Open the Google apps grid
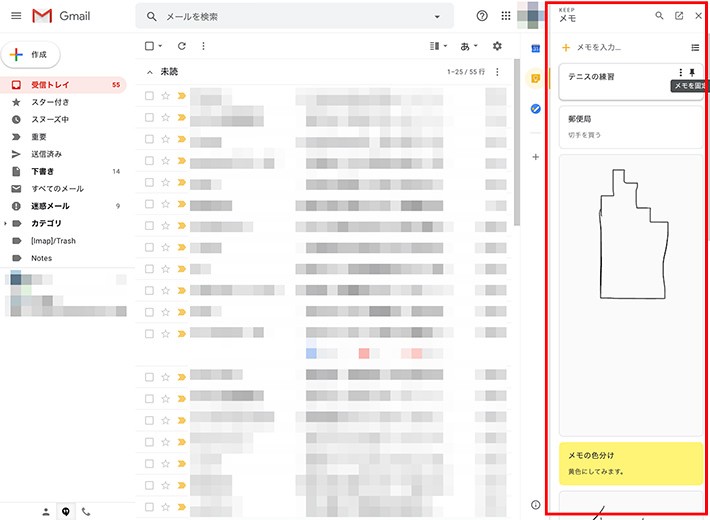This screenshot has width=710, height=520. click(506, 16)
